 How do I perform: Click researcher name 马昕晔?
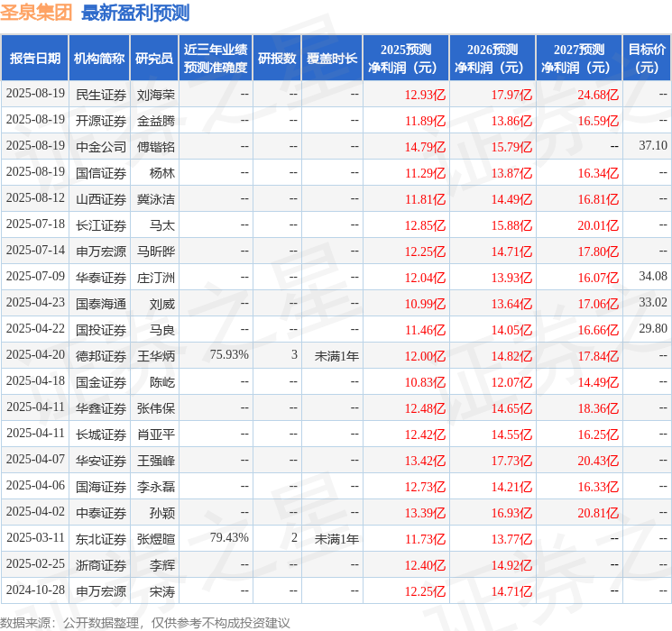(x=156, y=251)
